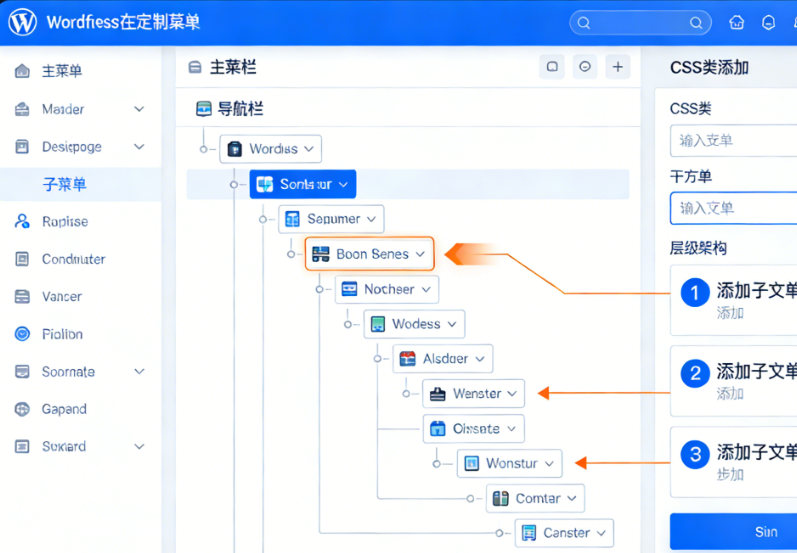Click the Oissate node icon
Image resolution: width=797 pixels, height=553 pixels.
438,428
